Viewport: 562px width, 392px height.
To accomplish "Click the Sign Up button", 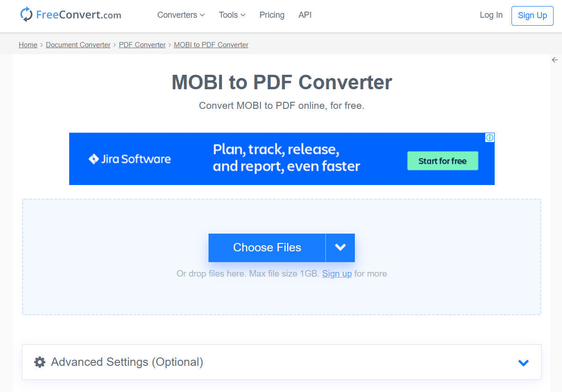I will pyautogui.click(x=532, y=15).
